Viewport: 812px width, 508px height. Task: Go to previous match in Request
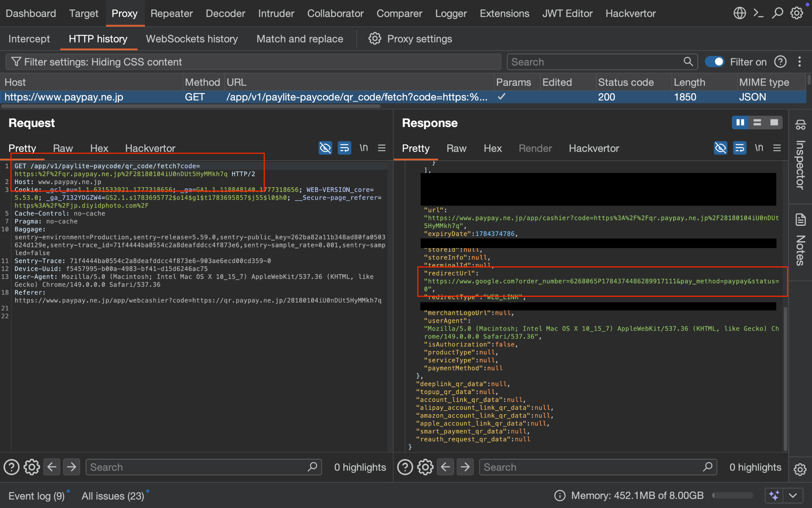(x=52, y=467)
